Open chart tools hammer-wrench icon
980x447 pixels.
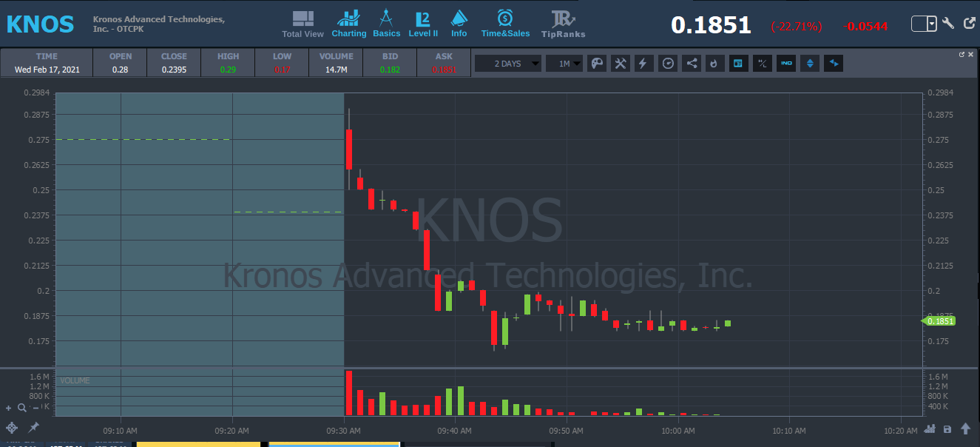(621, 64)
